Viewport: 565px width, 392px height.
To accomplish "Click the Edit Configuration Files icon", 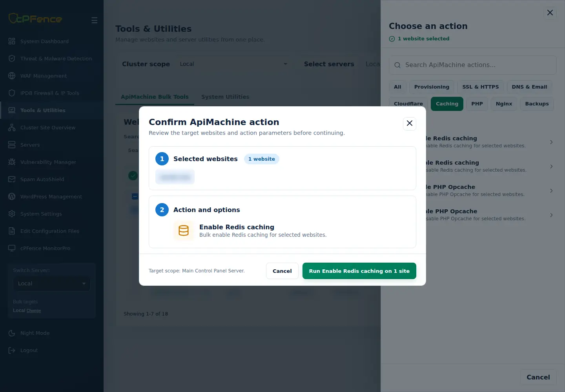I will (12, 231).
